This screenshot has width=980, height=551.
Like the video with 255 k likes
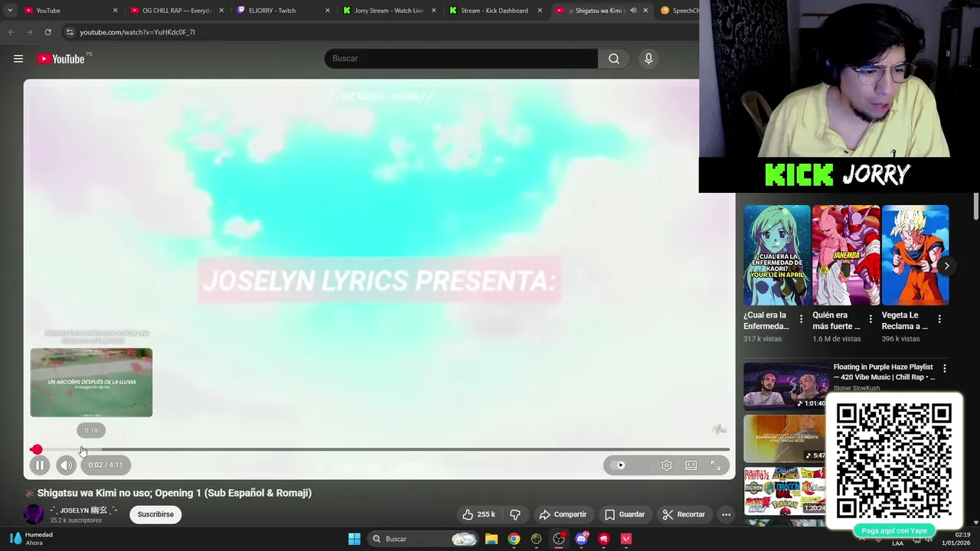479,514
